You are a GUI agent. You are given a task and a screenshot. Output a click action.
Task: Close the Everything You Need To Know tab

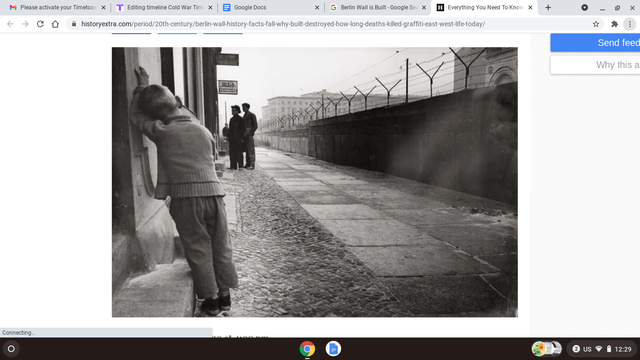pos(530,7)
